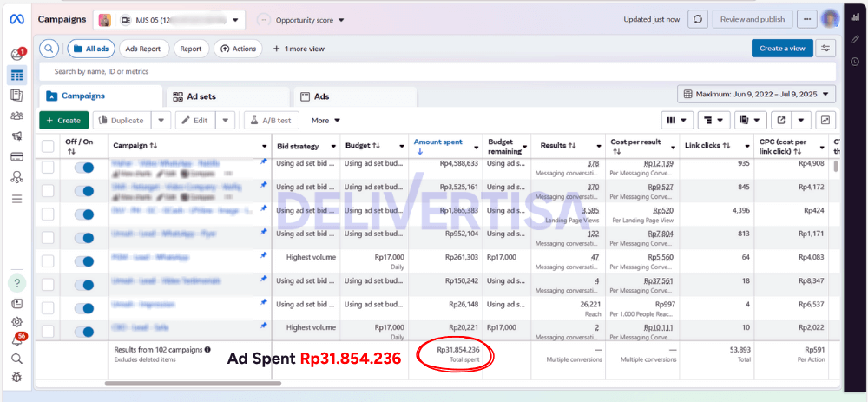
Task: Sort by Amount spent column header
Action: (437, 142)
